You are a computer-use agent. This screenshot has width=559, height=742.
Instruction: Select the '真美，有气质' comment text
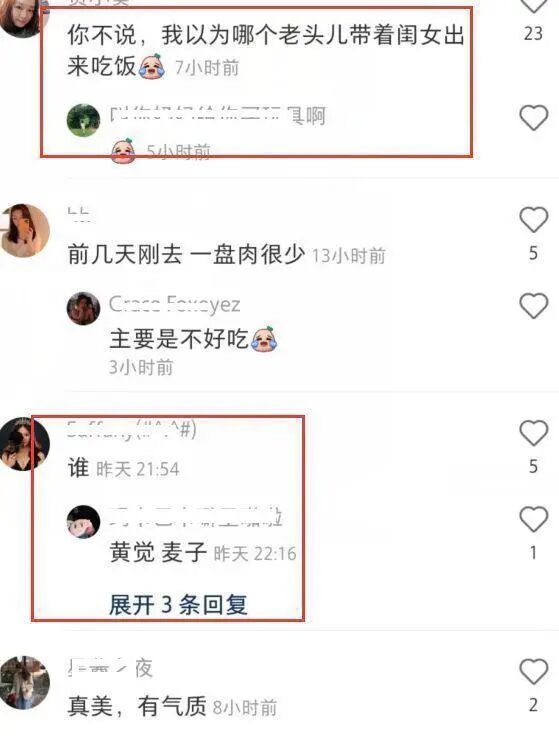click(x=137, y=707)
